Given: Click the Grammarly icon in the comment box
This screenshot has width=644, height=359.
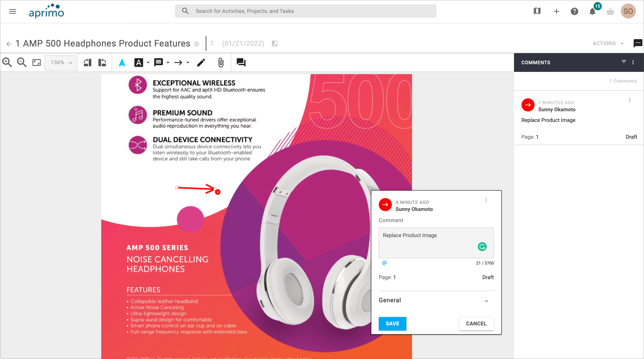Looking at the screenshot, I should (x=482, y=247).
